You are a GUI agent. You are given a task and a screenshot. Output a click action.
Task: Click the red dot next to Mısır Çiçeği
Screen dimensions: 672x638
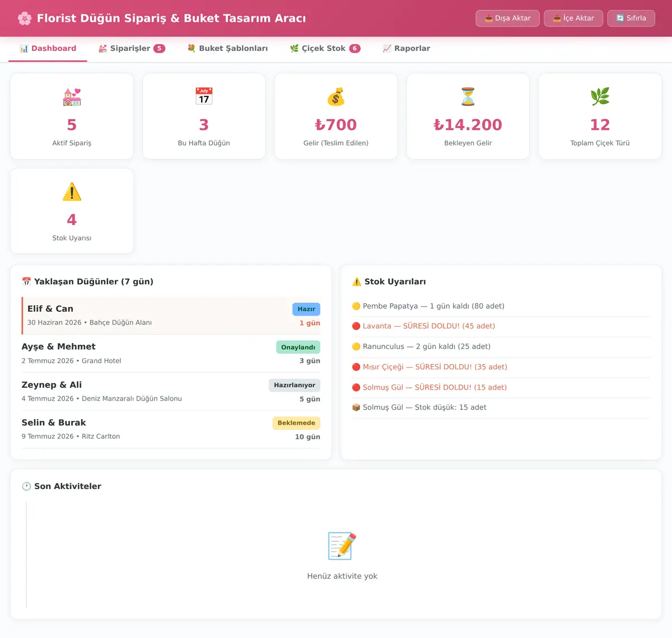[x=356, y=367]
